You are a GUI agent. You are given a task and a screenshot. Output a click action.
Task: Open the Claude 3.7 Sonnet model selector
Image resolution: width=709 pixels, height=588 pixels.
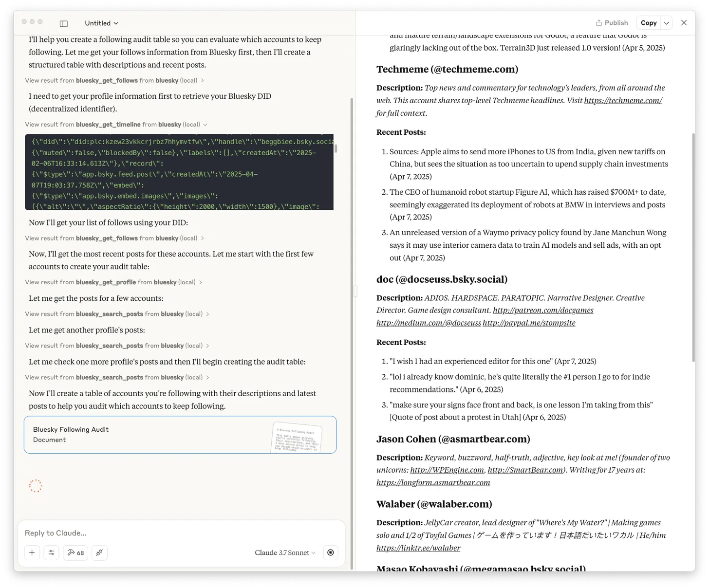pos(285,552)
